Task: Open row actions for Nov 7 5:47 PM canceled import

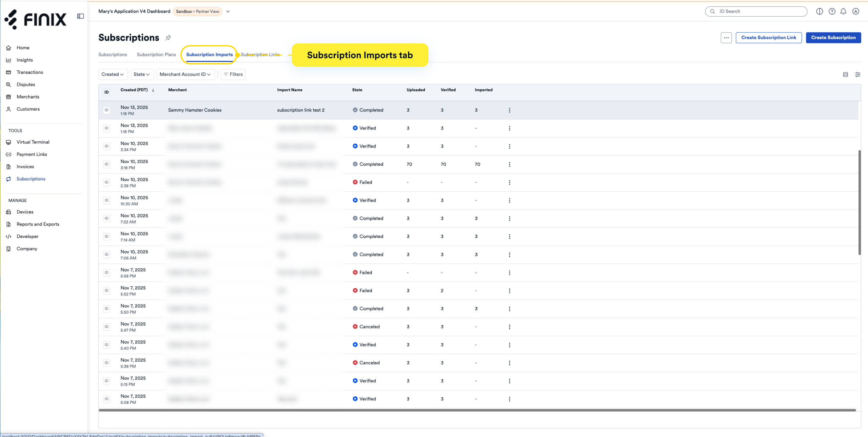Action: 509,327
